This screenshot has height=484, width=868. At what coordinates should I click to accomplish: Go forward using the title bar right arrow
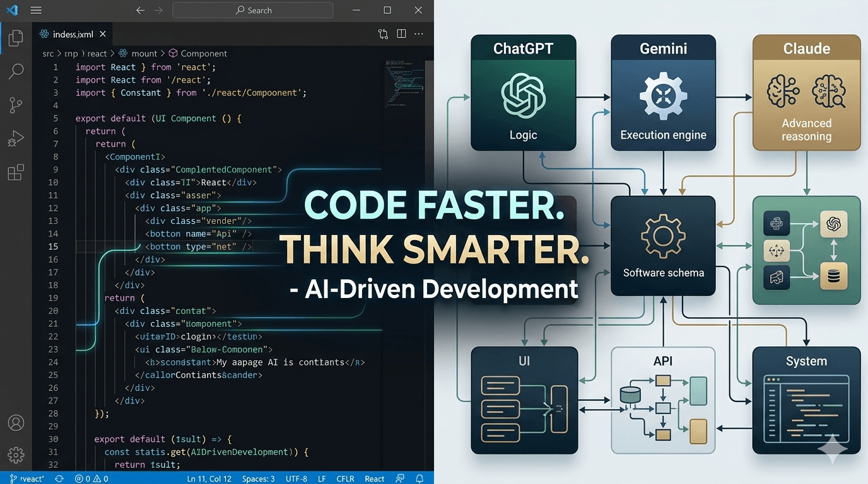pos(158,10)
